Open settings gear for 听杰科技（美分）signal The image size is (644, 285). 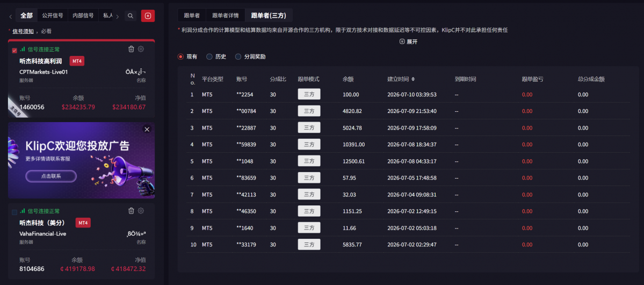[141, 211]
